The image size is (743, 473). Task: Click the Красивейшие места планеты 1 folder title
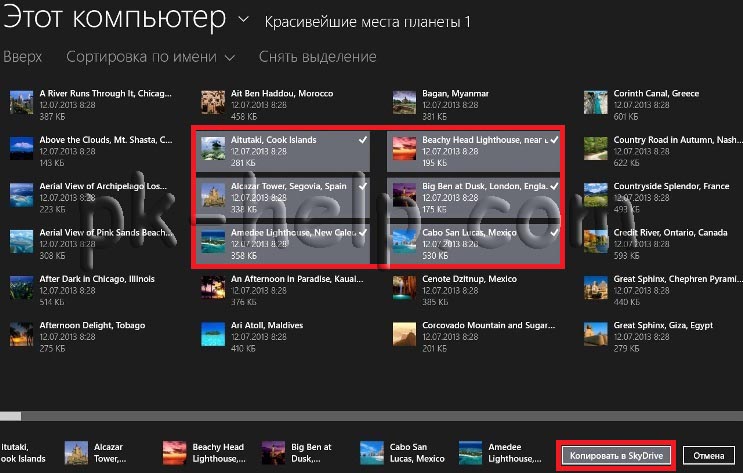(367, 22)
